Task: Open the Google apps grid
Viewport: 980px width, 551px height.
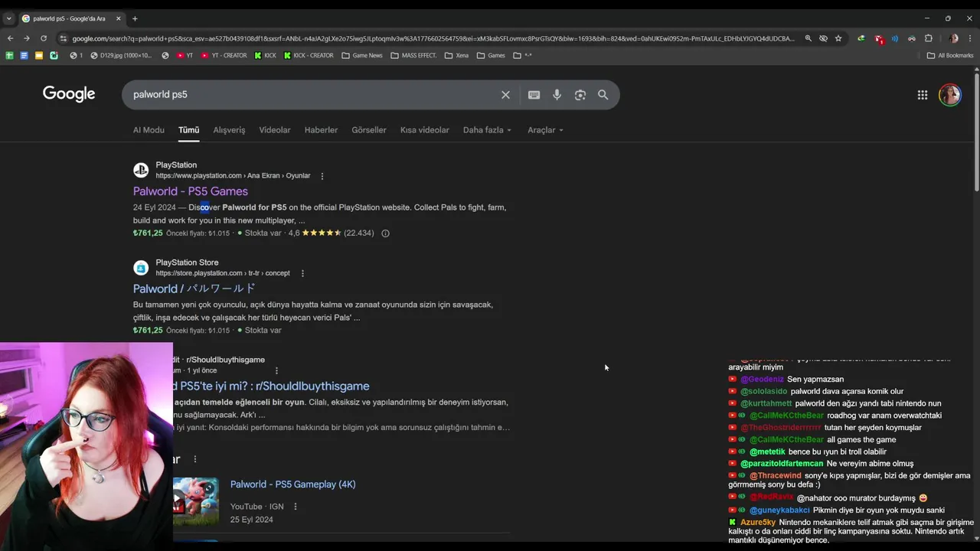Action: tap(923, 95)
